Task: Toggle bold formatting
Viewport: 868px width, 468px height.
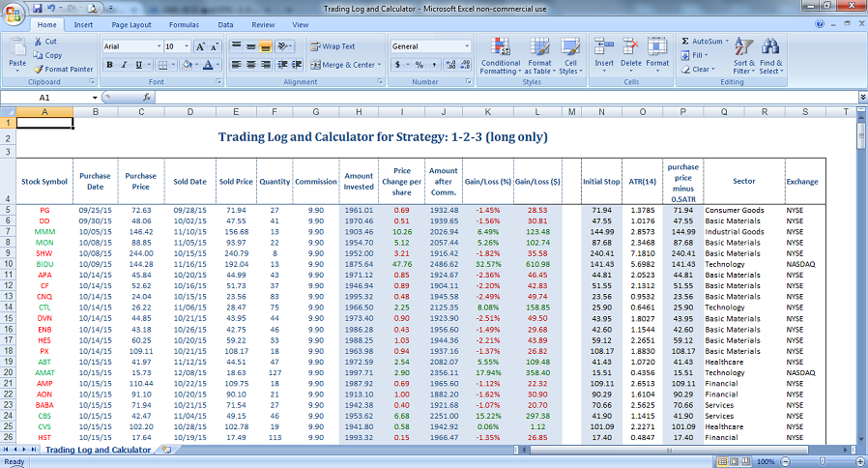Action: [110, 65]
